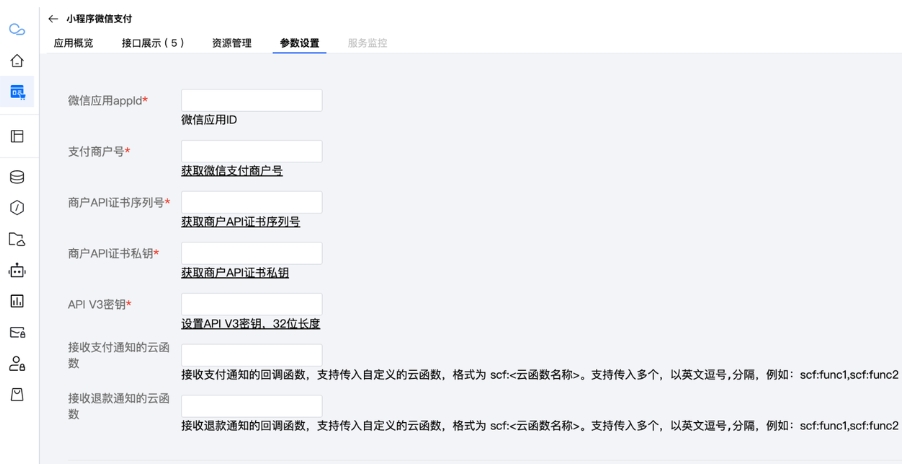Open the user lock permissions sidebar icon

point(17,363)
